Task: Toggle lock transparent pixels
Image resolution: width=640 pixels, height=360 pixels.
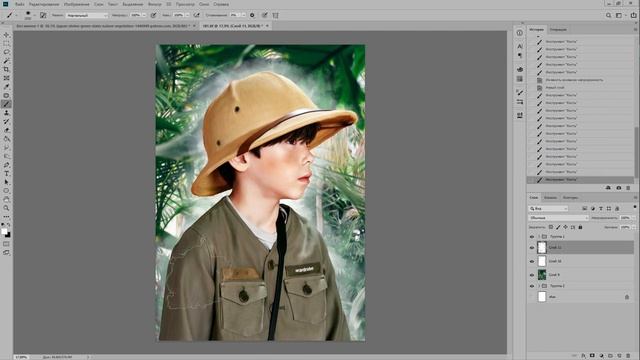Action: (x=551, y=227)
